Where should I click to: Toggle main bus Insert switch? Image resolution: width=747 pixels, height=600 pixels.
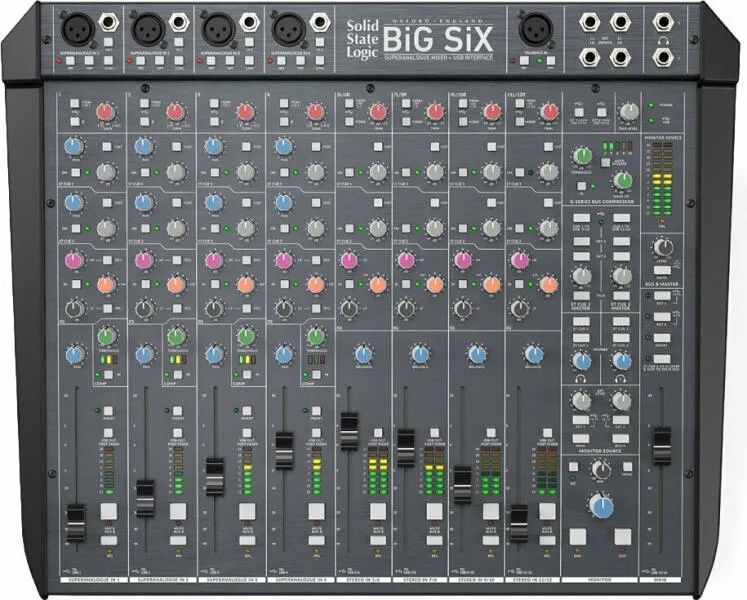coord(662,338)
